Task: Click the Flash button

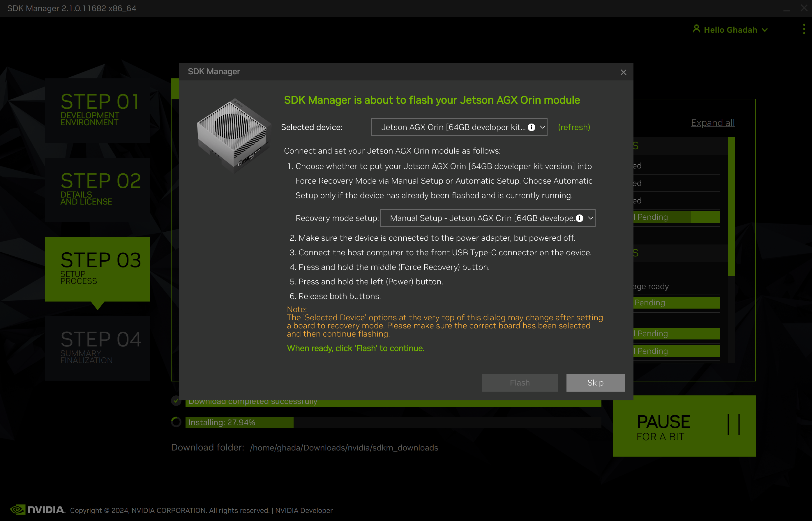Action: click(520, 383)
